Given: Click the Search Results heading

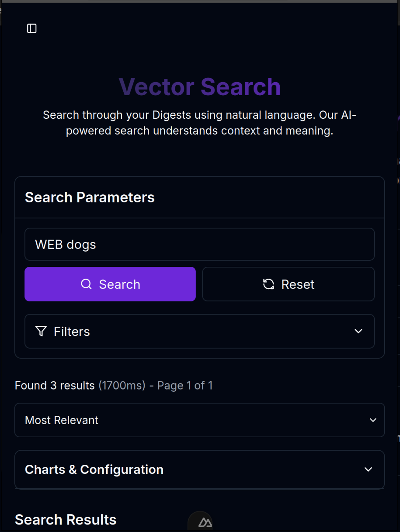Looking at the screenshot, I should (66, 520).
